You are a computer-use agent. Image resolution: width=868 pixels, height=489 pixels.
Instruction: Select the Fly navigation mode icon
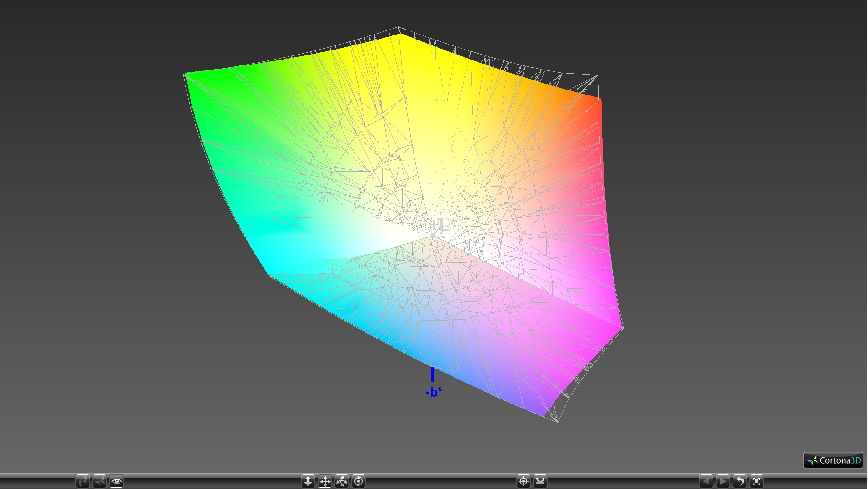point(100,481)
